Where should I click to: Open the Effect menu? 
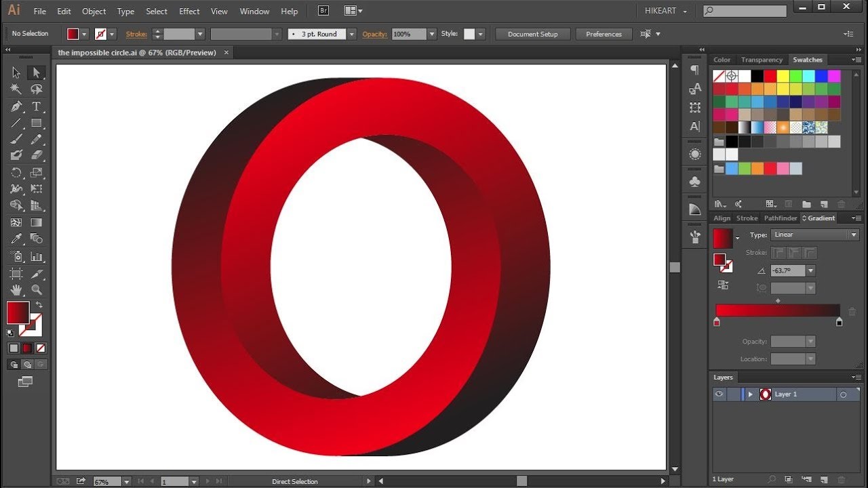coord(189,12)
